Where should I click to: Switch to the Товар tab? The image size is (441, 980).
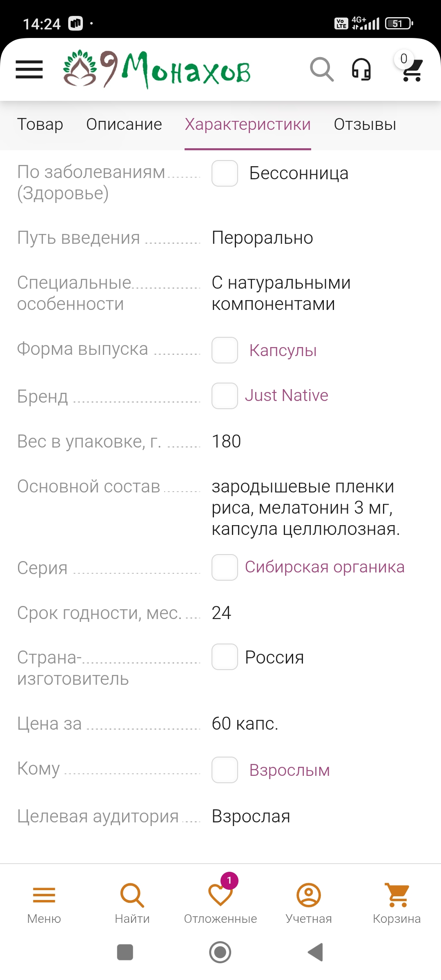[x=40, y=125]
